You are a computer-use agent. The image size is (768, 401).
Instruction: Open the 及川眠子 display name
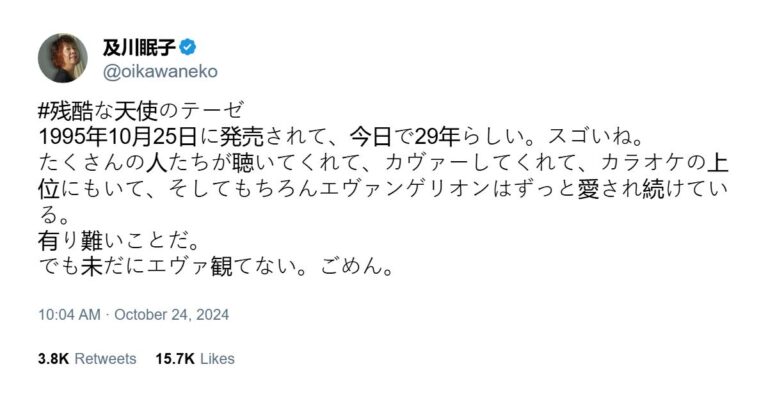tap(139, 47)
